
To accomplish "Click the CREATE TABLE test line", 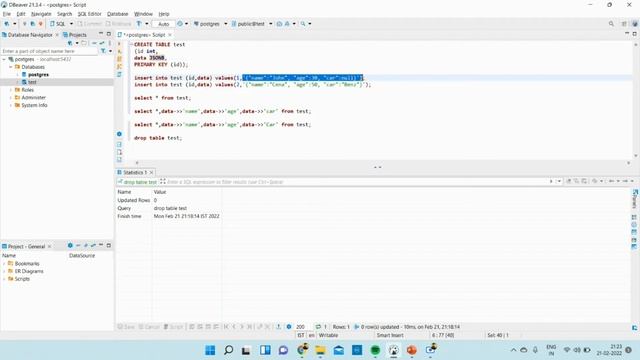I will (159, 44).
